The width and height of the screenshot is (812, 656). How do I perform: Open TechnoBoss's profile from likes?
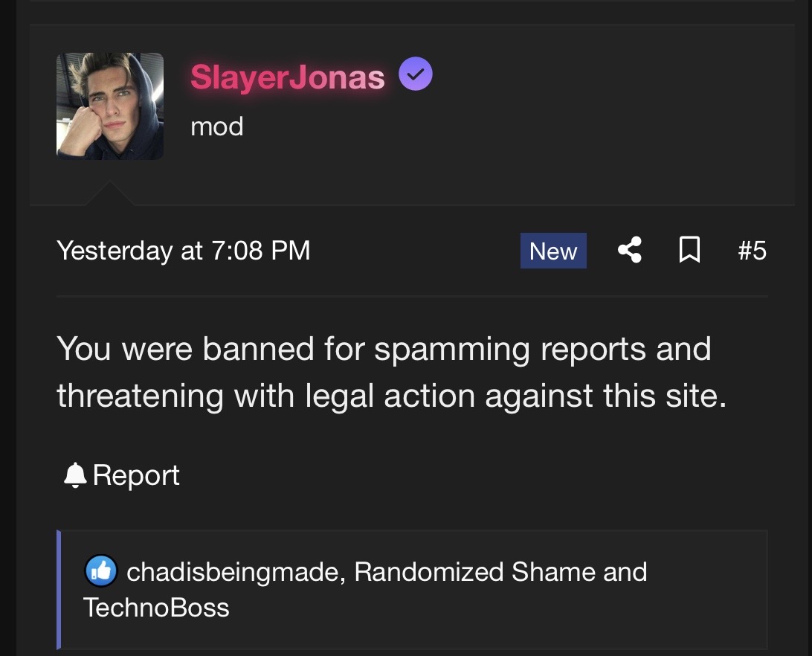156,608
